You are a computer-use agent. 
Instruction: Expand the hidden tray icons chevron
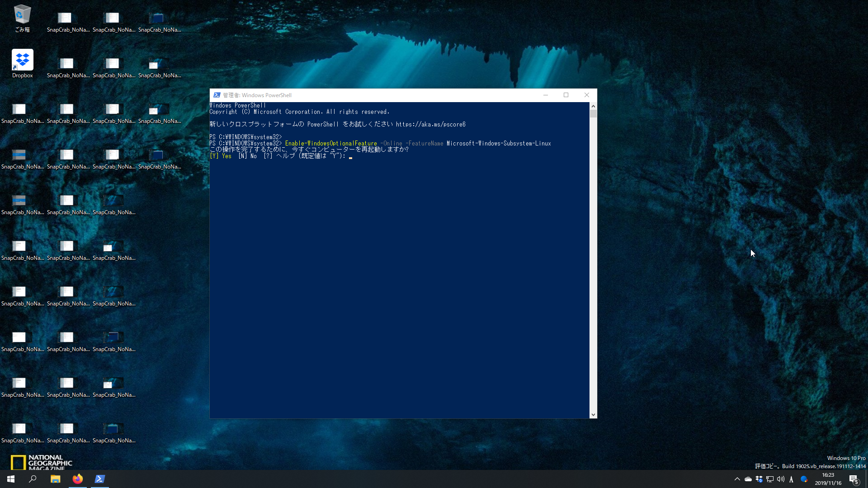(737, 479)
